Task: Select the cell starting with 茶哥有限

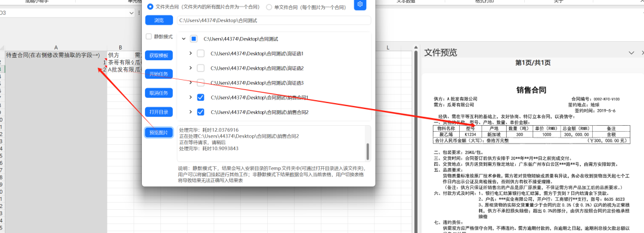Action: pos(120,62)
